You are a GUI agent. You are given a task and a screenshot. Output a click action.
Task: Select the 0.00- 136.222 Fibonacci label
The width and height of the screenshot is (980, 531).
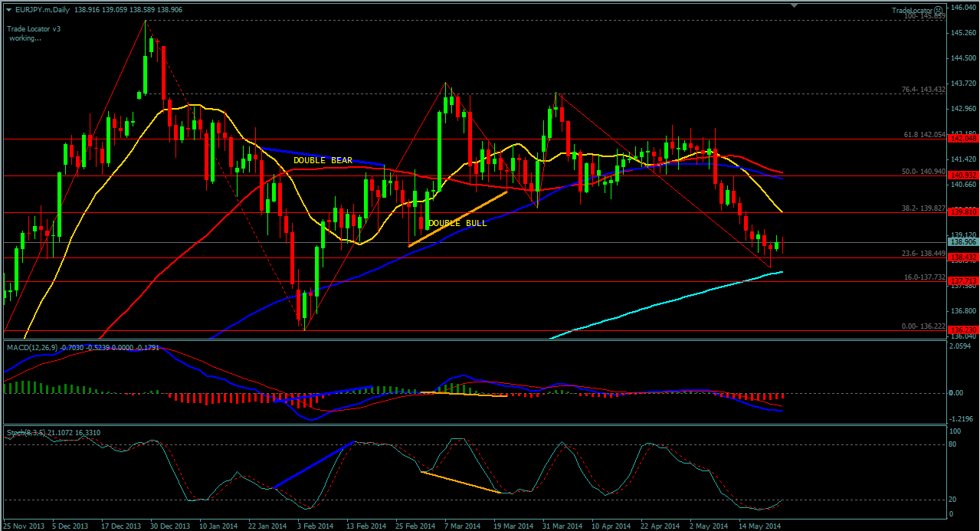click(923, 326)
